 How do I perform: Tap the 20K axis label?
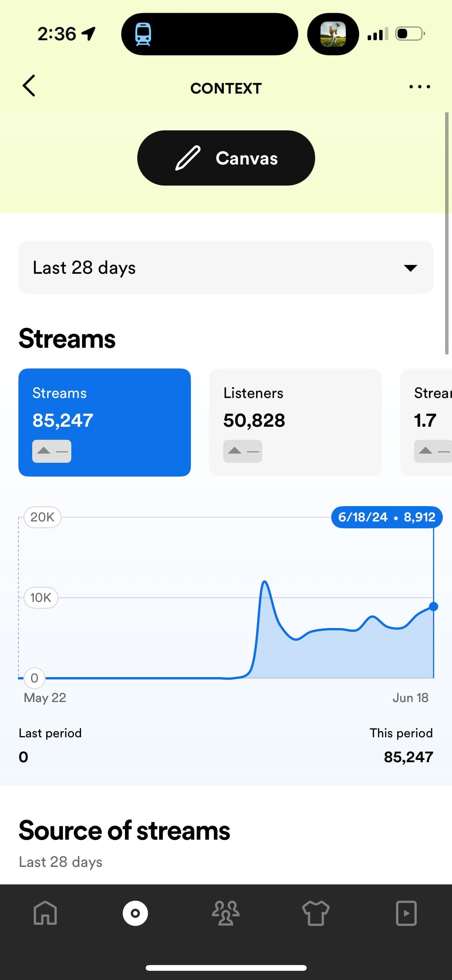tap(42, 517)
